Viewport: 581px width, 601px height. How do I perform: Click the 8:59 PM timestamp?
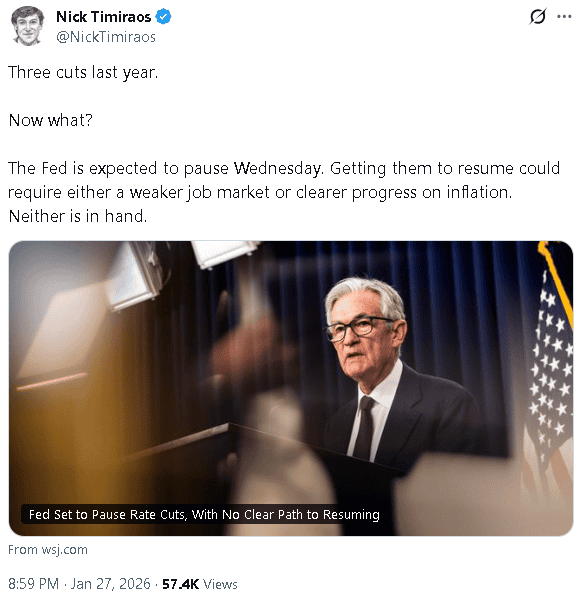(x=33, y=584)
